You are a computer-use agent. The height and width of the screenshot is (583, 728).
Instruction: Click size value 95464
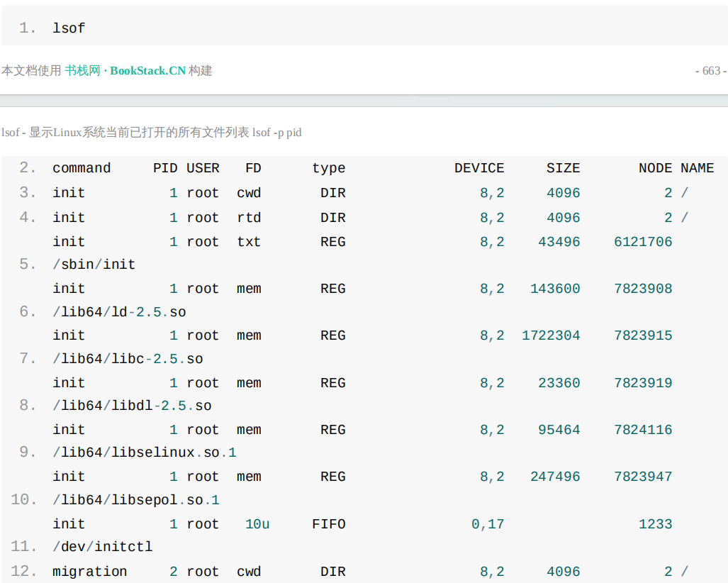[559, 430]
